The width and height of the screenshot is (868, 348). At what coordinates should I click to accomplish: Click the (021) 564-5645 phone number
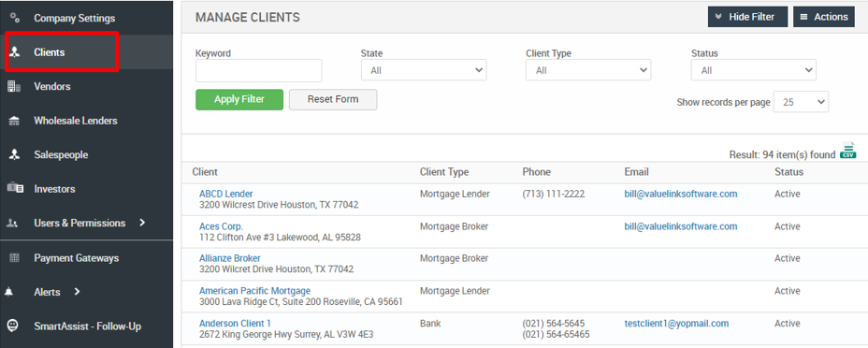[x=553, y=323]
